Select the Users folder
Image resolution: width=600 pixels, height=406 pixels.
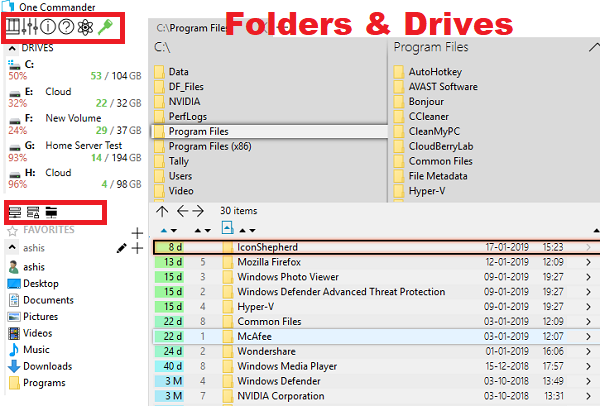(173, 176)
